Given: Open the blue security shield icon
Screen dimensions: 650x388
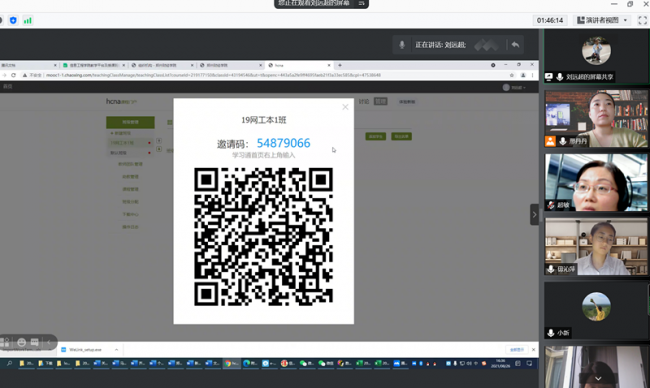Looking at the screenshot, I should [13, 20].
